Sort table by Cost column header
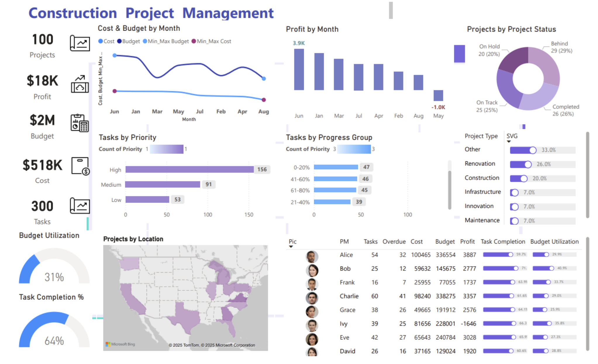The image size is (598, 364). tap(416, 241)
